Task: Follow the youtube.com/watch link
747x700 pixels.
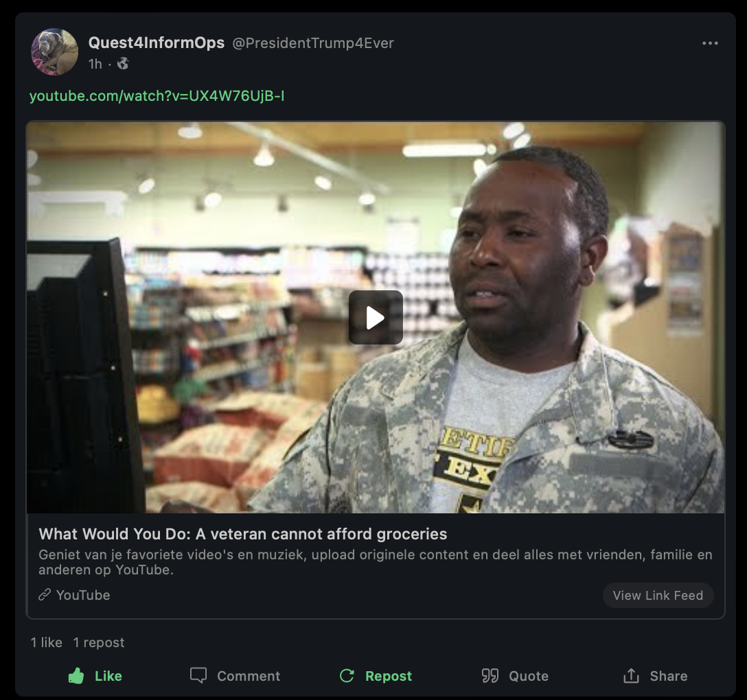Action: click(x=157, y=96)
